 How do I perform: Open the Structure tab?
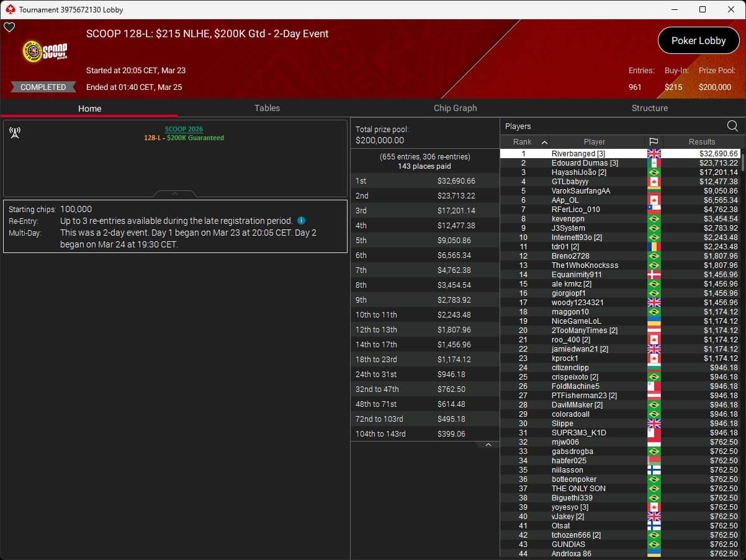[x=649, y=108]
